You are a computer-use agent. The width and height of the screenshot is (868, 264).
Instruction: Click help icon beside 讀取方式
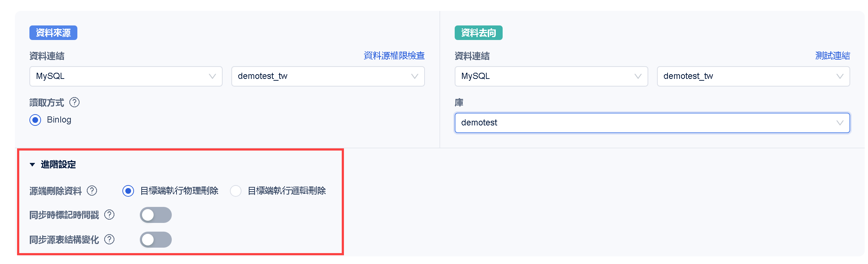pyautogui.click(x=74, y=103)
